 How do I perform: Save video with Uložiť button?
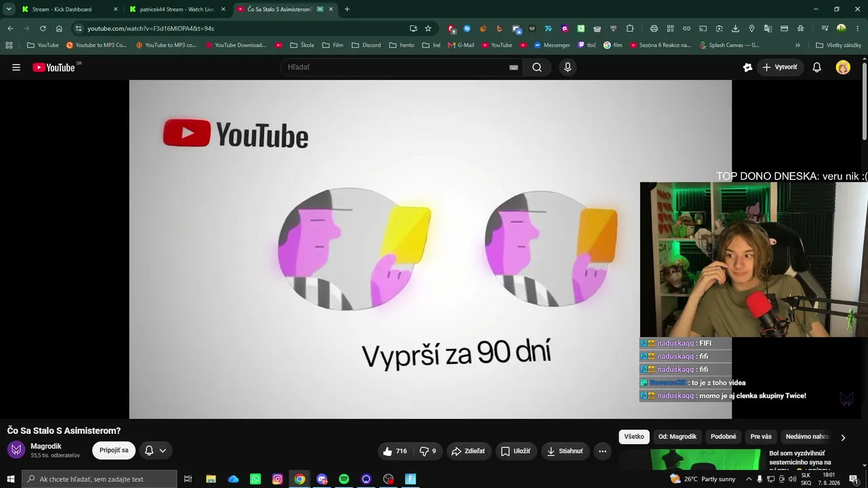click(515, 451)
